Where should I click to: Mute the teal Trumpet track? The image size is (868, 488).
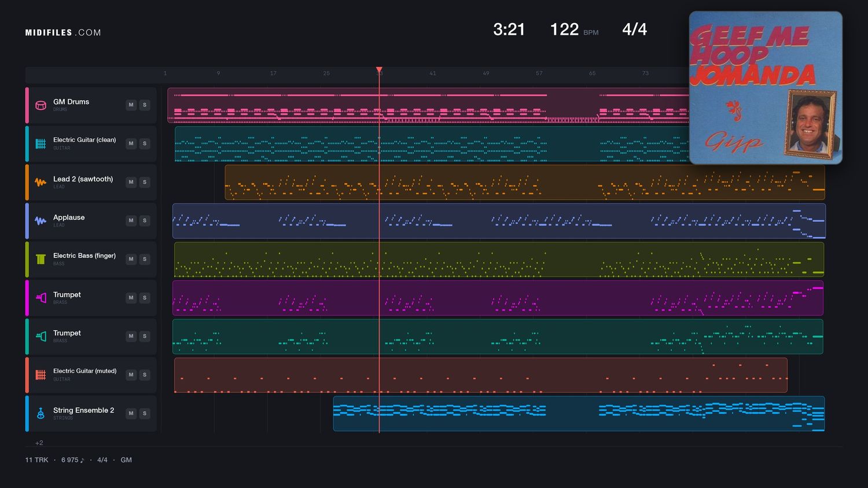131,337
